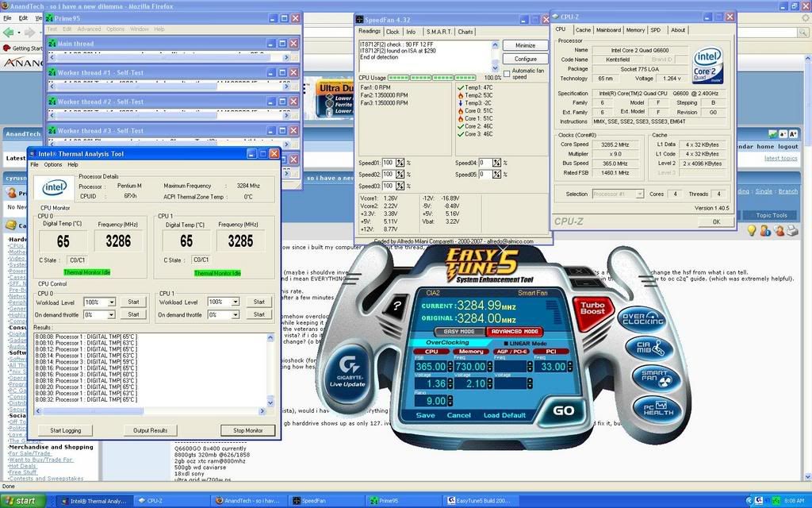Viewport: 812px width, 508px height.
Task: Open SpeedFan Clock tab
Action: 393,32
